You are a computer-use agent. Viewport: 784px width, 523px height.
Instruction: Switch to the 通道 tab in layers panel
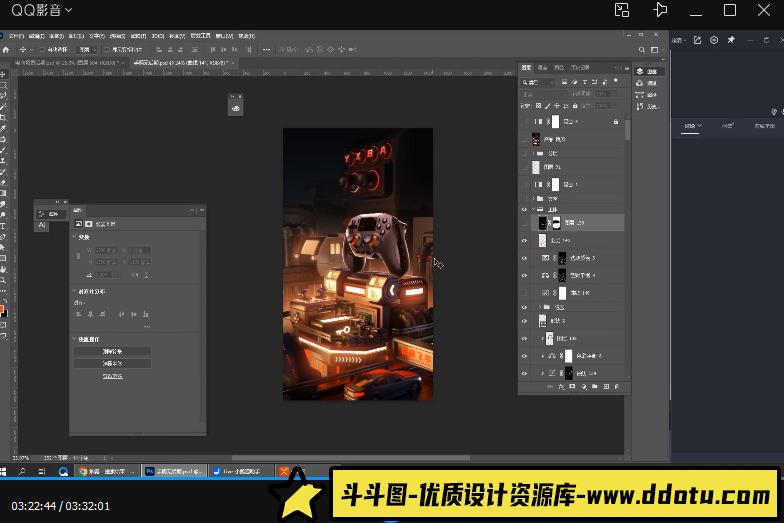[x=542, y=68]
